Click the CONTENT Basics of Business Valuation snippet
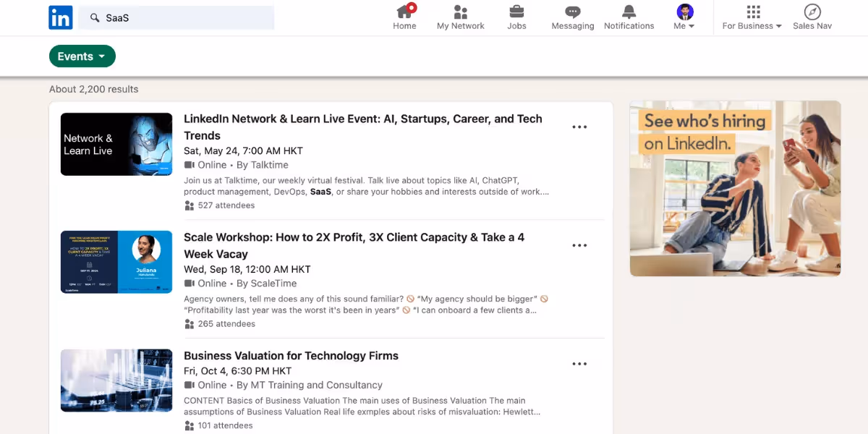This screenshot has width=868, height=434. coord(362,406)
